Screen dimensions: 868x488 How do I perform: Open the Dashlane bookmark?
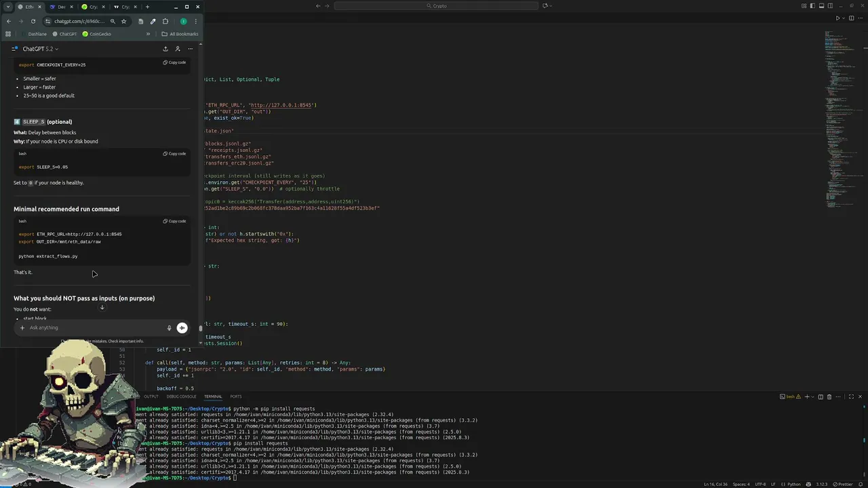(x=33, y=34)
